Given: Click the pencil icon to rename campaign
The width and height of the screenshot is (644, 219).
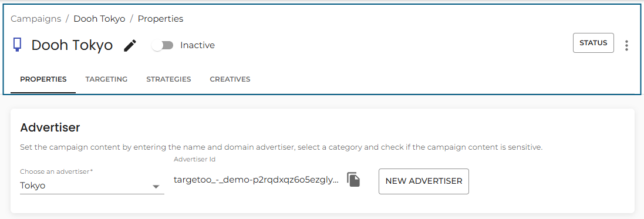Looking at the screenshot, I should click(x=130, y=45).
